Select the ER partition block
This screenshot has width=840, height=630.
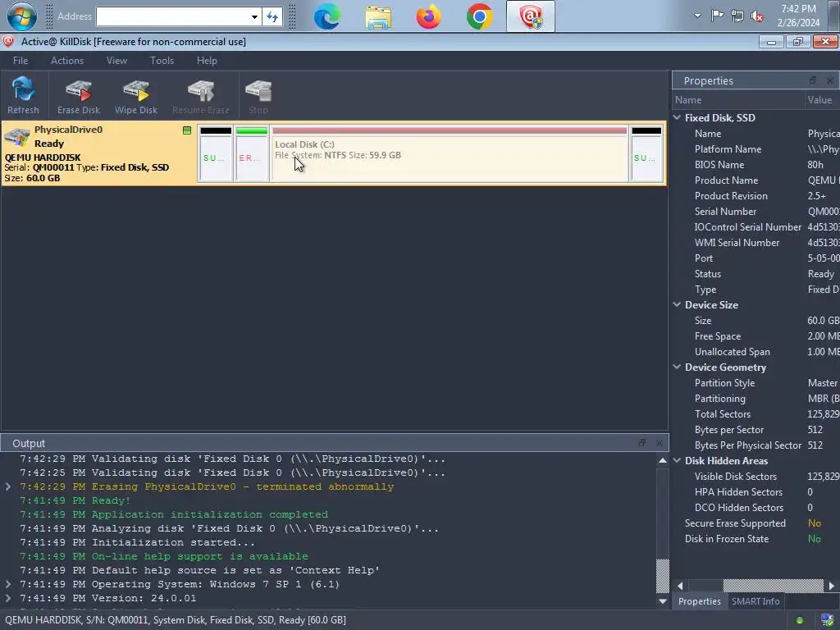tap(252, 154)
